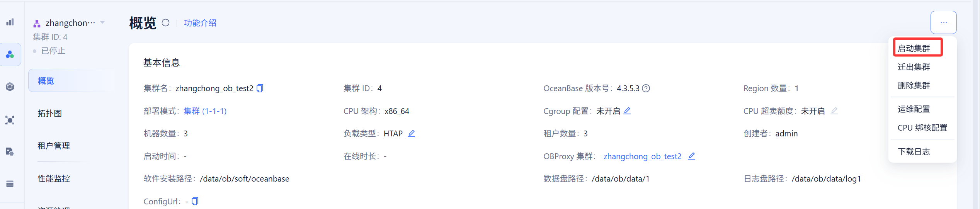The height and width of the screenshot is (209, 980).
Task: Toggle the more actions ellipsis button
Action: pyautogui.click(x=943, y=22)
